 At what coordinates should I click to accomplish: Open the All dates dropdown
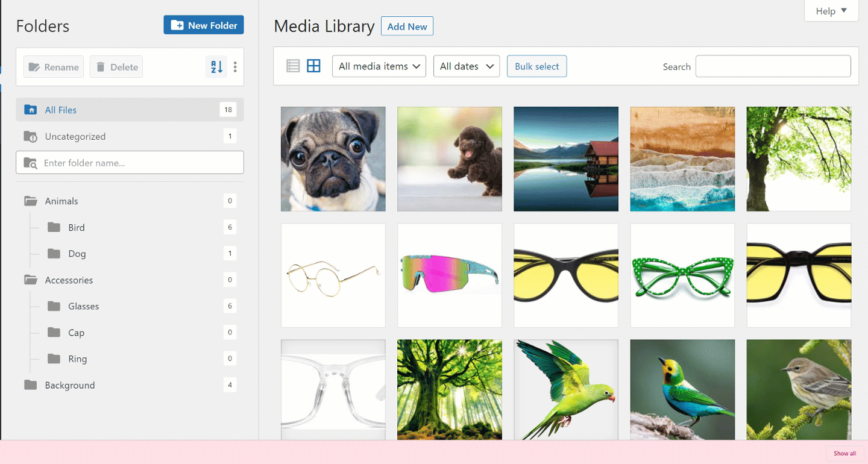pyautogui.click(x=467, y=66)
